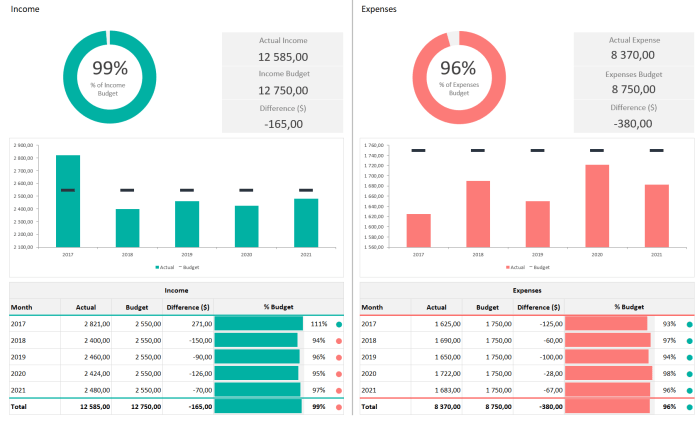Select the 99% income donut chart

coord(110,77)
